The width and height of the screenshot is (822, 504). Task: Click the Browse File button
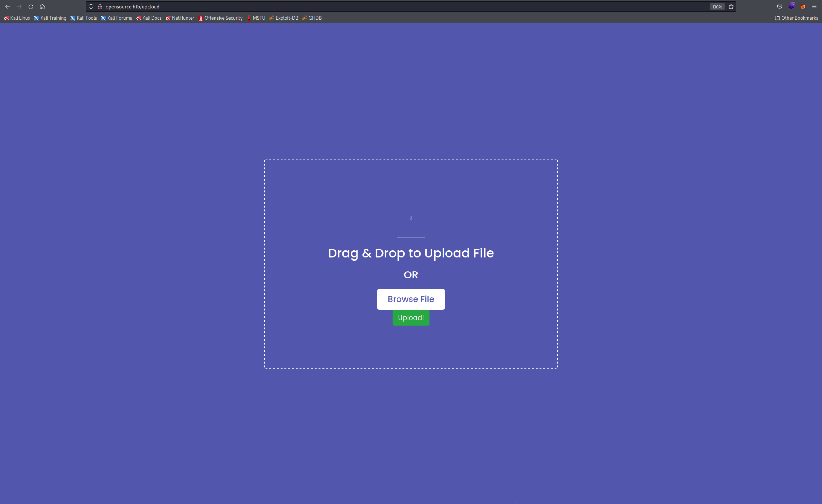[411, 299]
